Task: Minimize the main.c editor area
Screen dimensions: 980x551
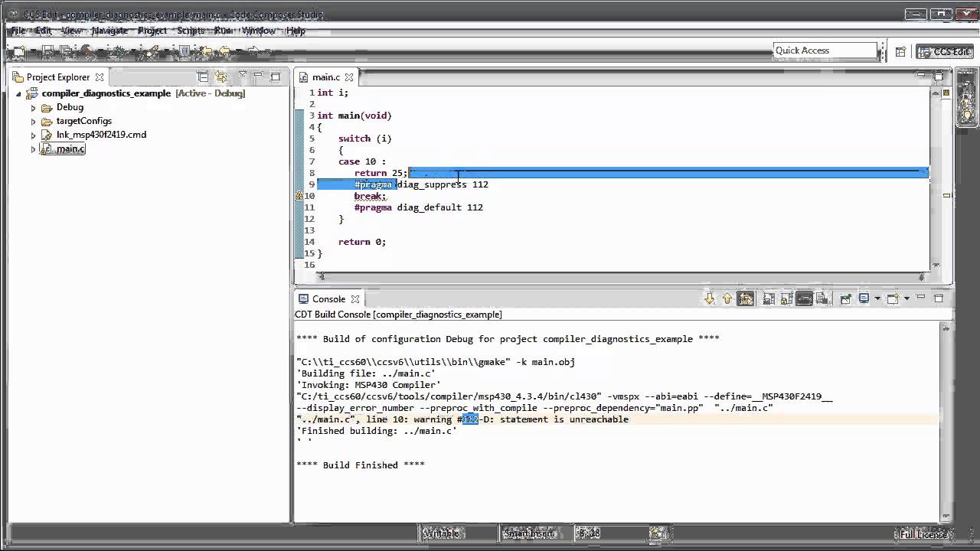Action: 921,74
